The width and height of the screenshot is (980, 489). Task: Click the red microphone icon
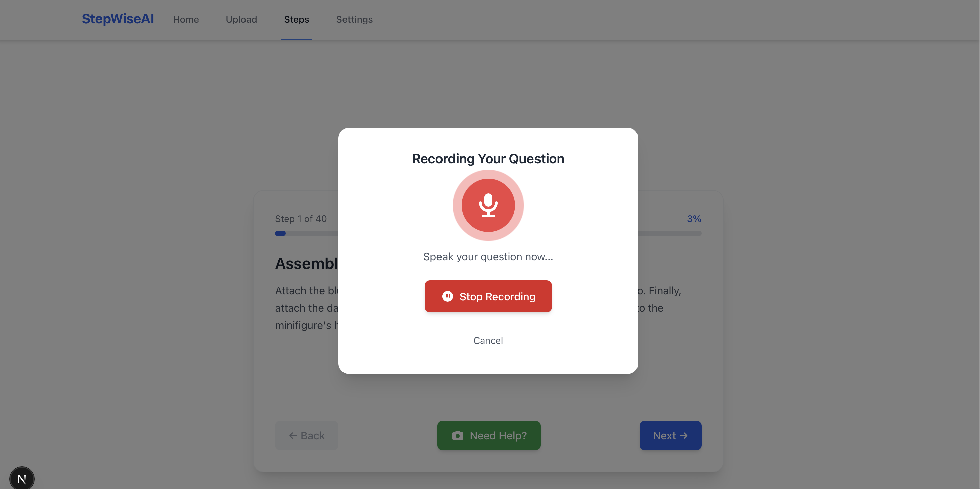[x=488, y=205]
